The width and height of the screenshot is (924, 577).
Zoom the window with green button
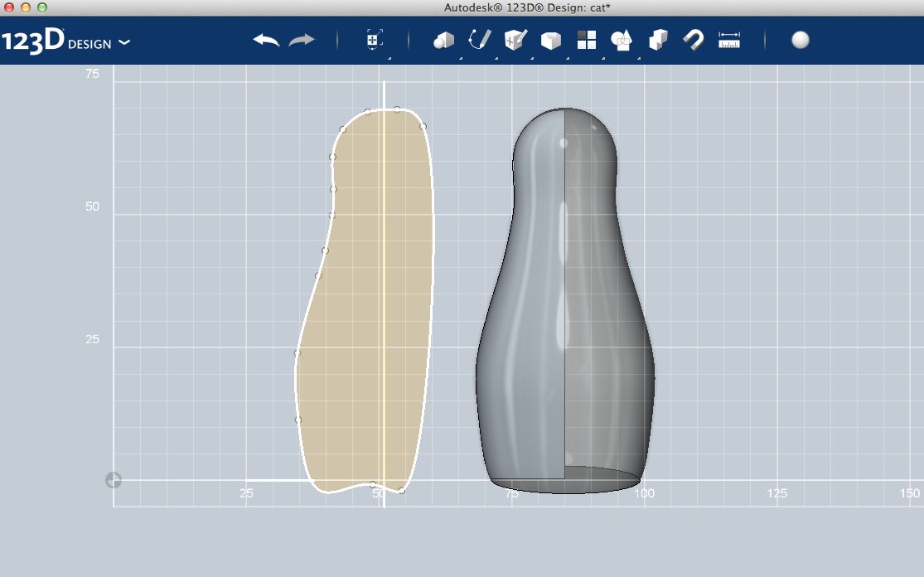tap(41, 7)
